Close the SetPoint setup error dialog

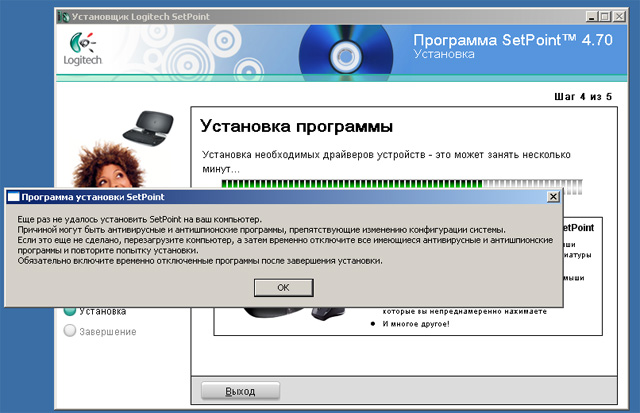click(553, 197)
